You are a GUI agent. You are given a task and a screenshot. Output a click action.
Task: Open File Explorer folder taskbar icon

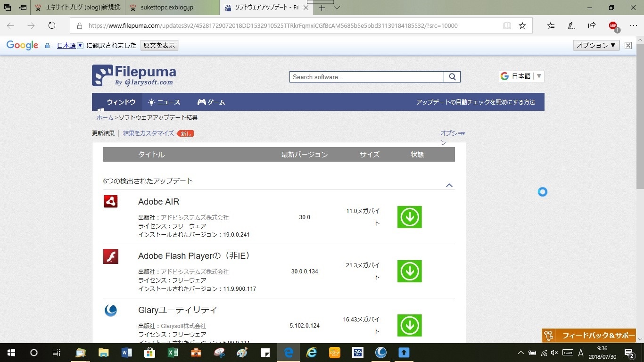click(x=103, y=352)
